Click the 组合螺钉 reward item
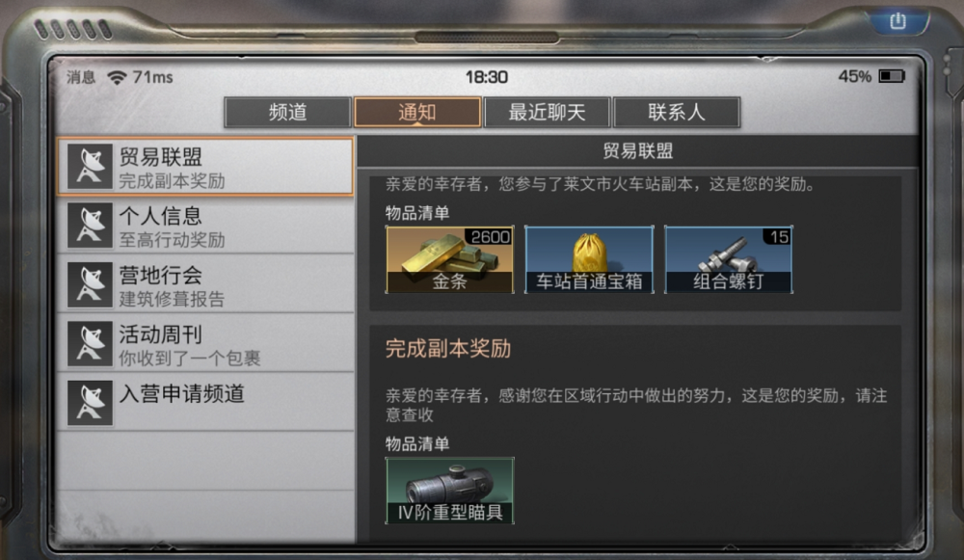 pyautogui.click(x=729, y=259)
